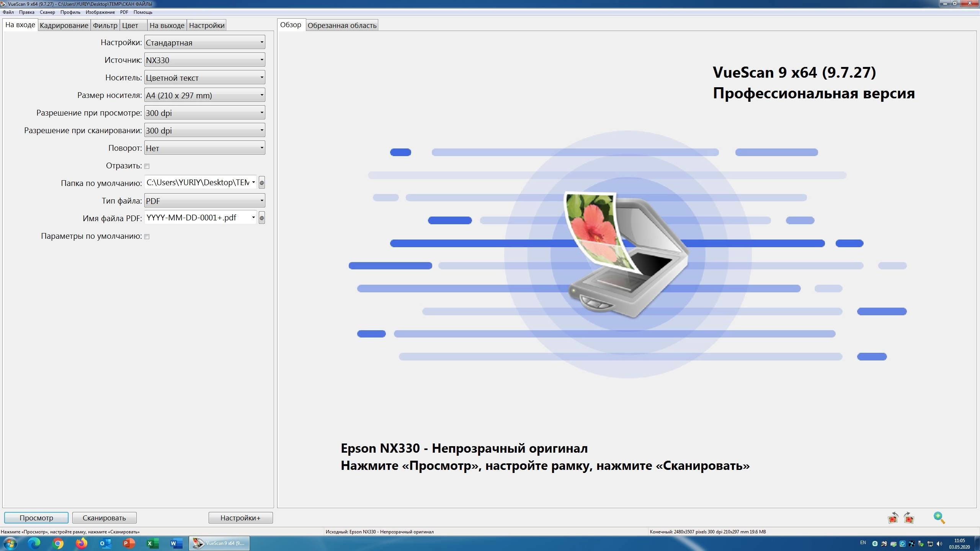Open the Носитель dropdown showing Цветной текст
Viewport: 980px width, 551px height.
[204, 77]
